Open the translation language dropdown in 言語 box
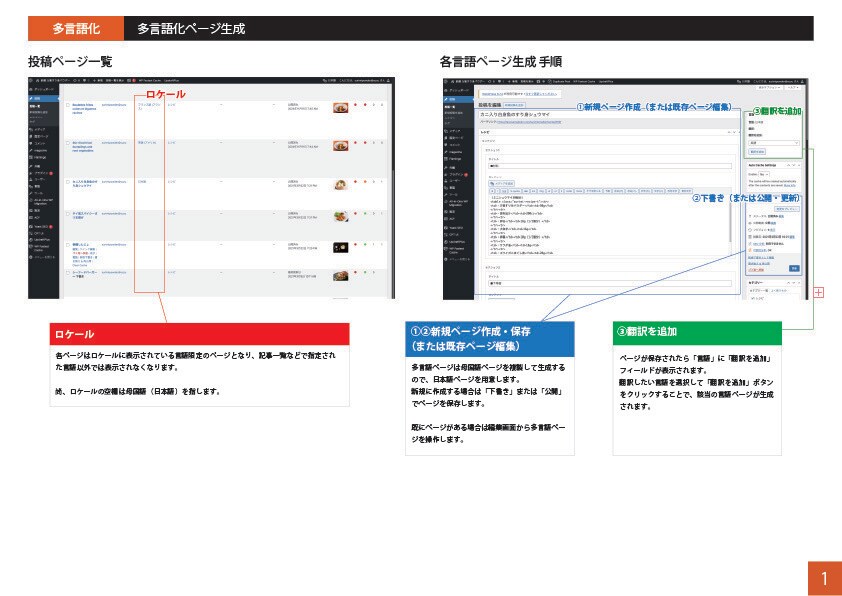Viewport: 842px width, 596px height. [774, 143]
